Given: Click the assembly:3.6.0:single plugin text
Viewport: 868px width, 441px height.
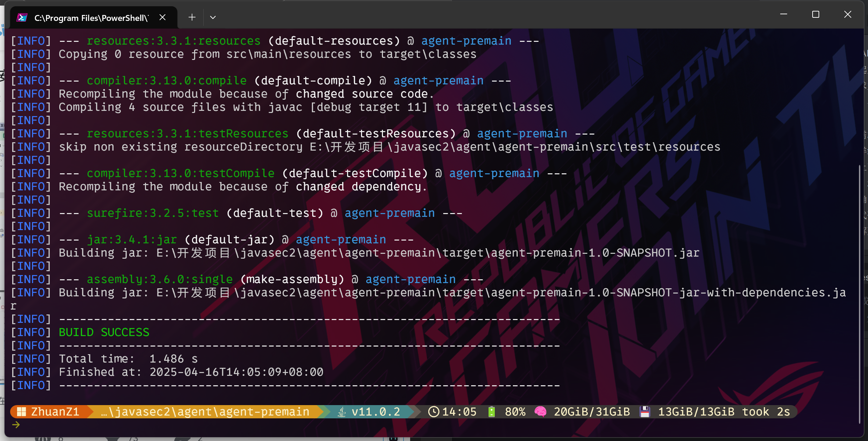Looking at the screenshot, I should pyautogui.click(x=159, y=279).
